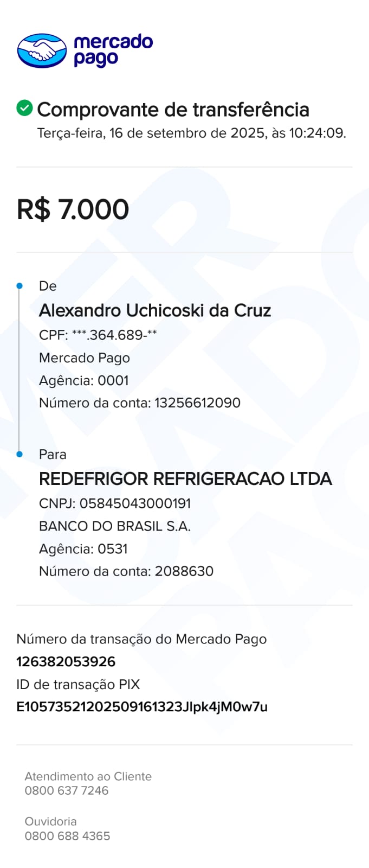Click recipient REDEFRIGOR REFRIGERACAO LTDA
The height and width of the screenshot is (868, 369).
(x=185, y=479)
